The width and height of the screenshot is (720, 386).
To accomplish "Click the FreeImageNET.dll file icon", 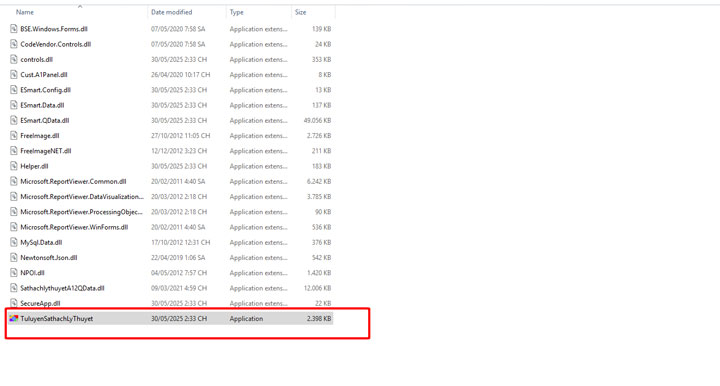I will [x=14, y=151].
